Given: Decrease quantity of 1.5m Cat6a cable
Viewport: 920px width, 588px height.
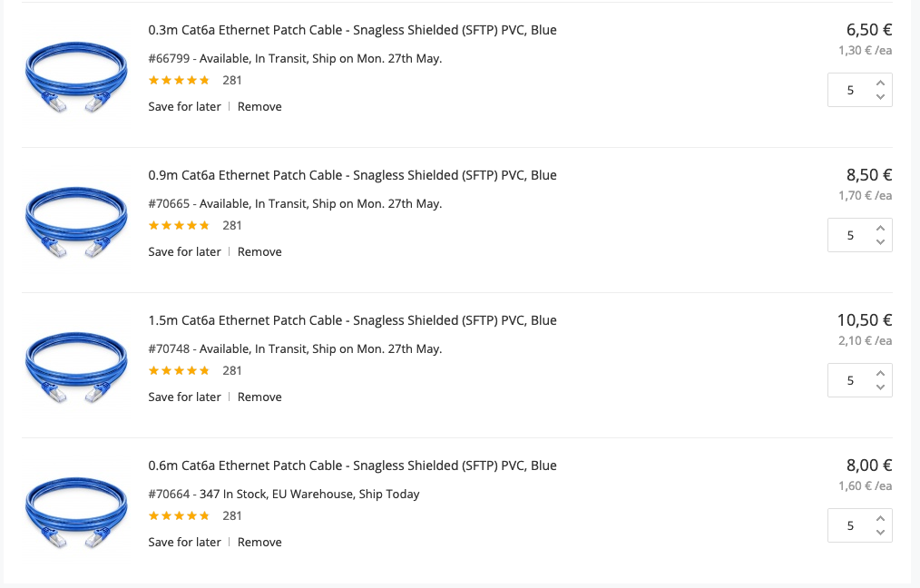Looking at the screenshot, I should pos(880,387).
